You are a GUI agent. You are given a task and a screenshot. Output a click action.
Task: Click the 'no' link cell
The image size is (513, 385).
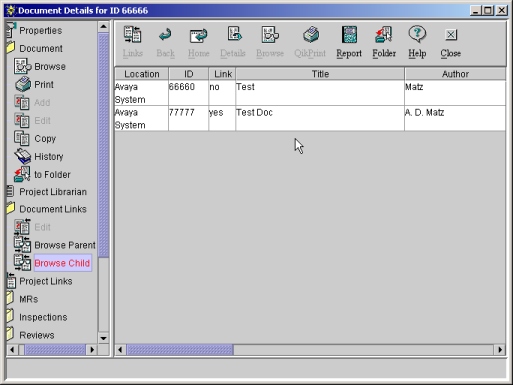222,93
